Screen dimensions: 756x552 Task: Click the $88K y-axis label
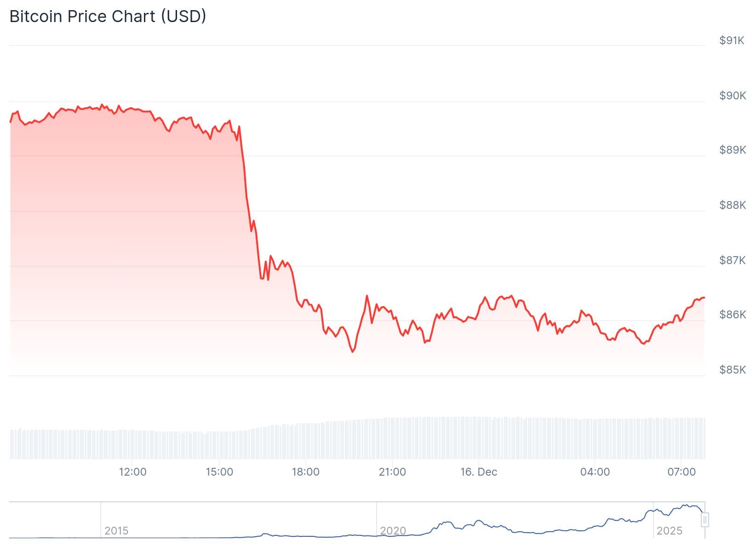point(733,205)
